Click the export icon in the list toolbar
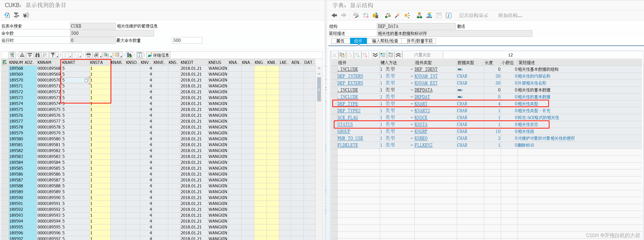 [x=106, y=55]
